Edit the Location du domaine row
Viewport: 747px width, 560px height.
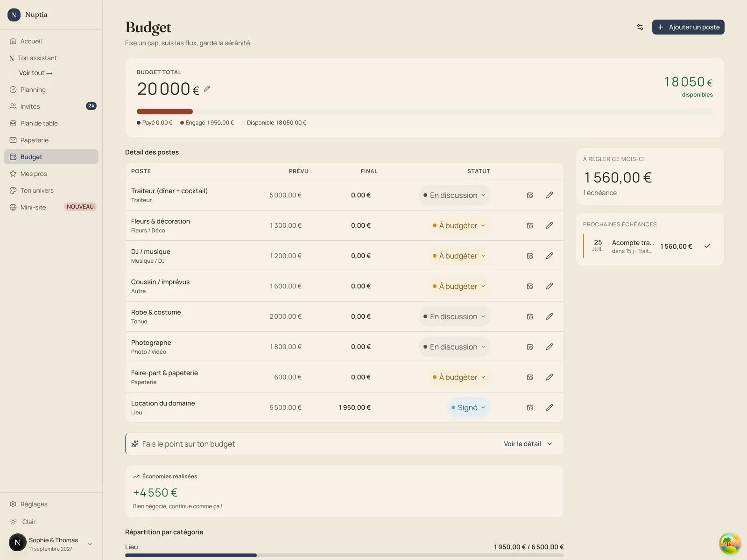pos(550,407)
